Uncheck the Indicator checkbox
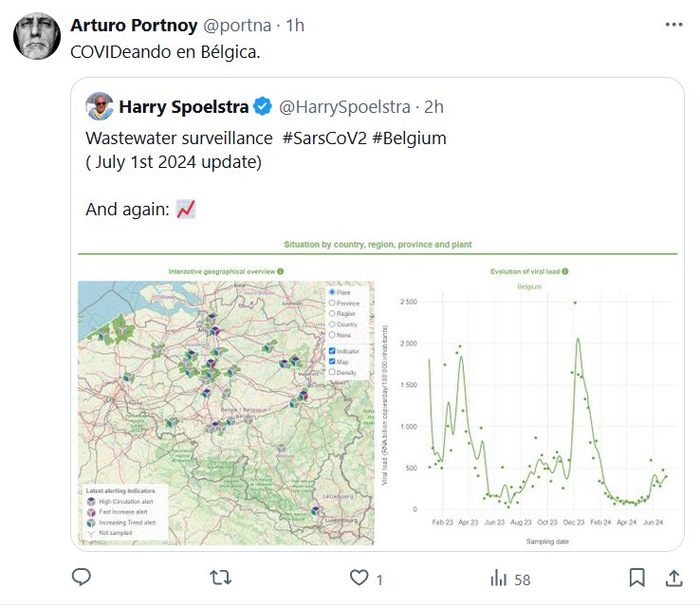700x607 pixels. tap(331, 351)
